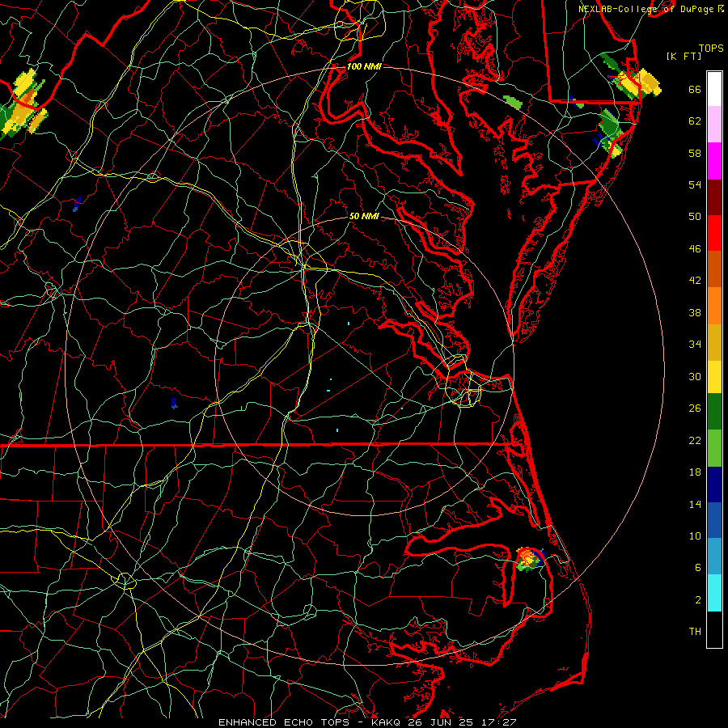This screenshot has width=728, height=728.
Task: Click the light green legend swatch
Action: 714,448
